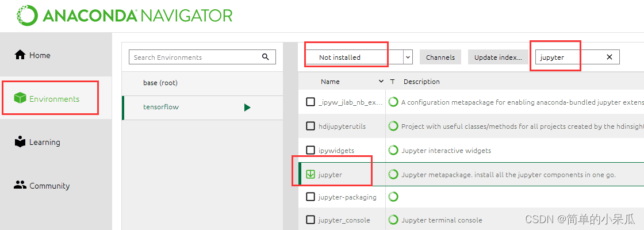
Task: Toggle the jupyter package install checkbox
Action: [310, 175]
